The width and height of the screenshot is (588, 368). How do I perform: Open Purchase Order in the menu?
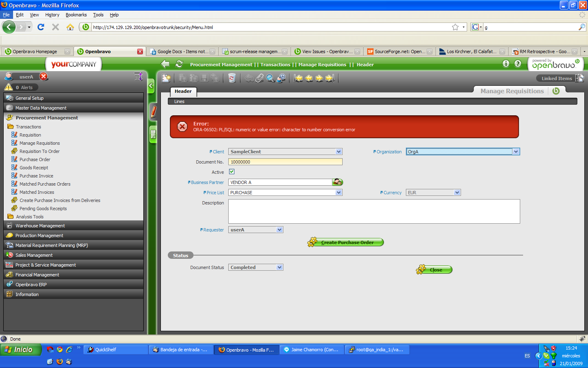tap(35, 159)
